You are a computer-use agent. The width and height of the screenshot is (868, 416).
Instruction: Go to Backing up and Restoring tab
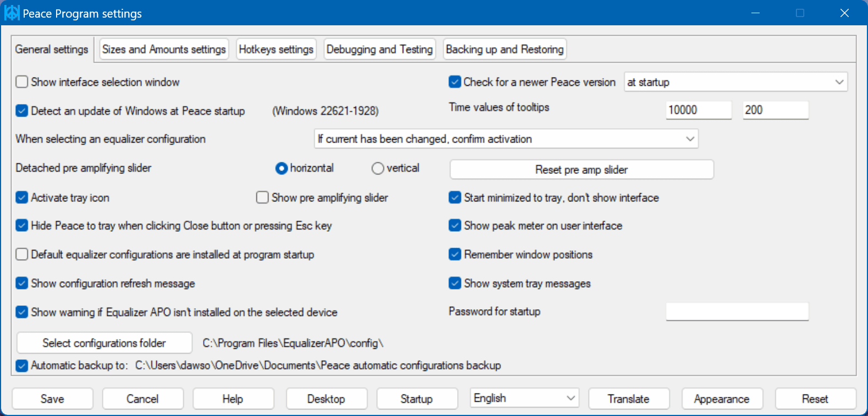(504, 50)
